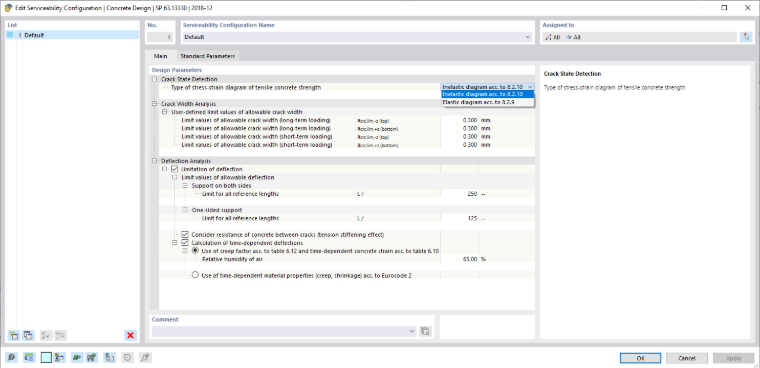Collapse the Calculation of time-dependent deflections node
760x368 pixels.
pyautogui.click(x=174, y=243)
